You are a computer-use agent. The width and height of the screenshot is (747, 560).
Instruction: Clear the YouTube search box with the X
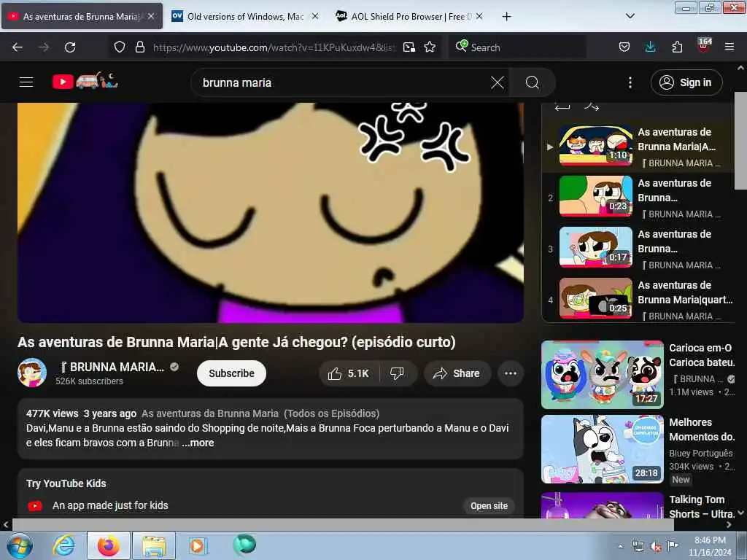[497, 82]
